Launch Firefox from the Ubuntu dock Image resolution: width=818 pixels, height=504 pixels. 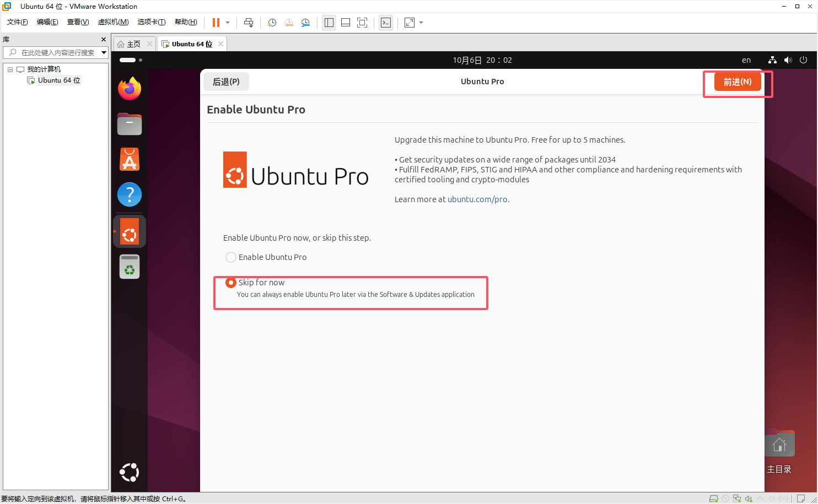[x=130, y=89]
